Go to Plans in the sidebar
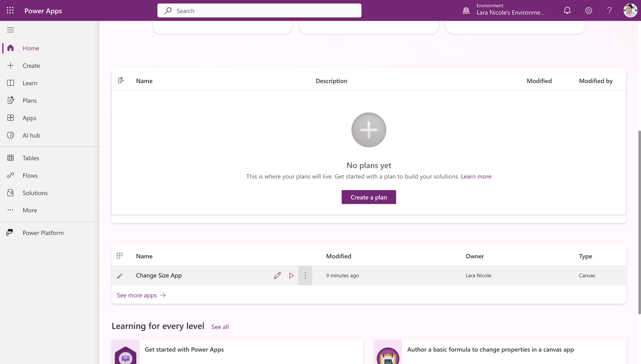641x364 pixels. (x=30, y=100)
